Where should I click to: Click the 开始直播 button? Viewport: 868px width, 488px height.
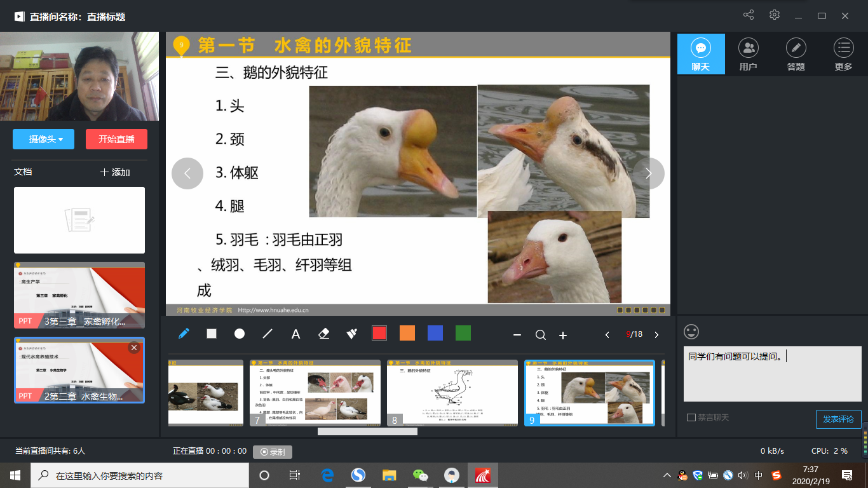click(x=116, y=139)
